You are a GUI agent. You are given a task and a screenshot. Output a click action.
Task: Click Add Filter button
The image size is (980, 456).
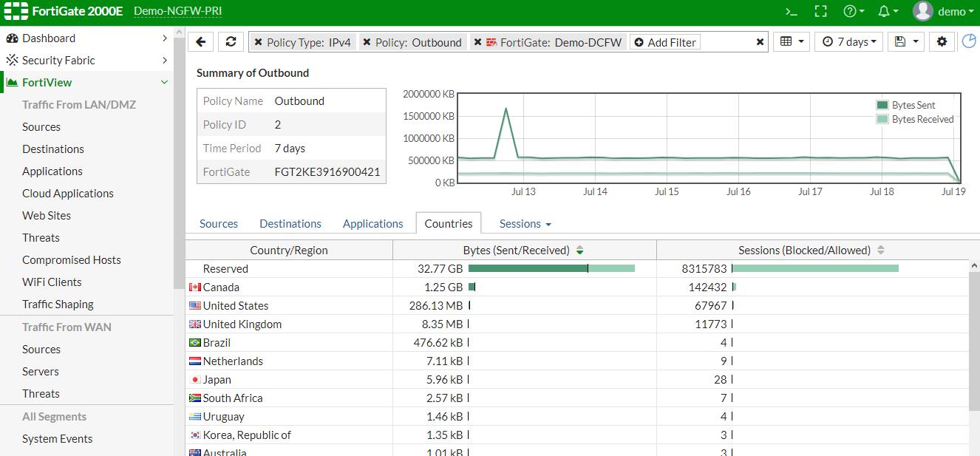[x=664, y=43]
